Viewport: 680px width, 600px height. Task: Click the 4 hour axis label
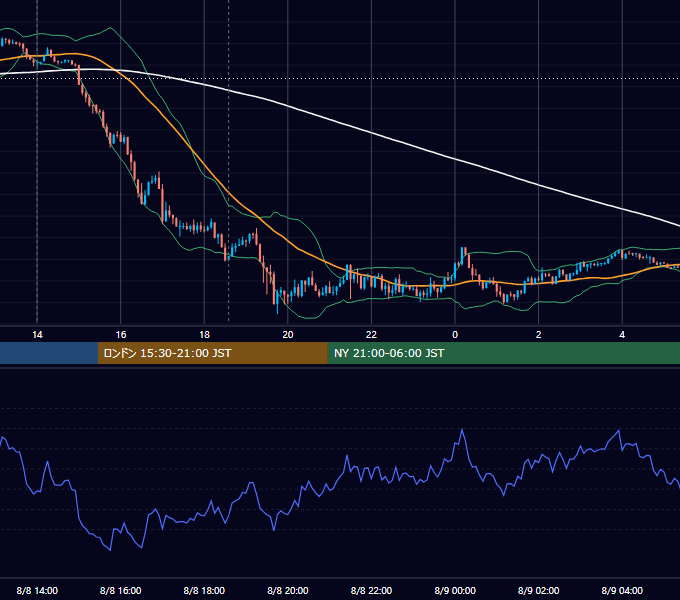622,335
